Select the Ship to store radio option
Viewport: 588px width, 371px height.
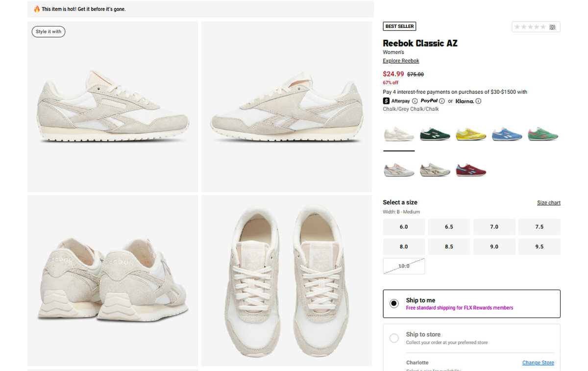coord(394,338)
